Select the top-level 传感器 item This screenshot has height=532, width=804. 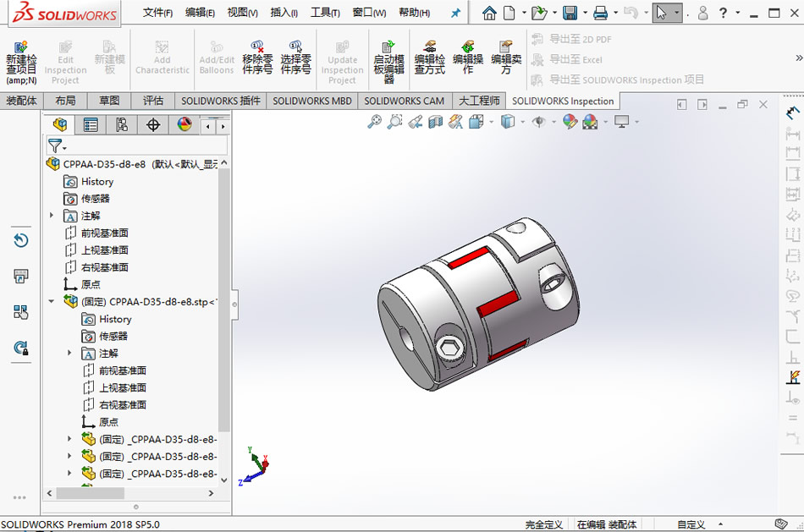click(96, 199)
